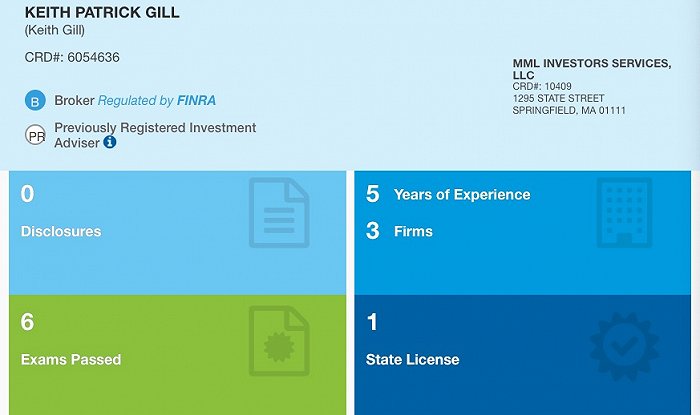Open the 1 State License tile
This screenshot has height=415, width=700.
click(522, 355)
